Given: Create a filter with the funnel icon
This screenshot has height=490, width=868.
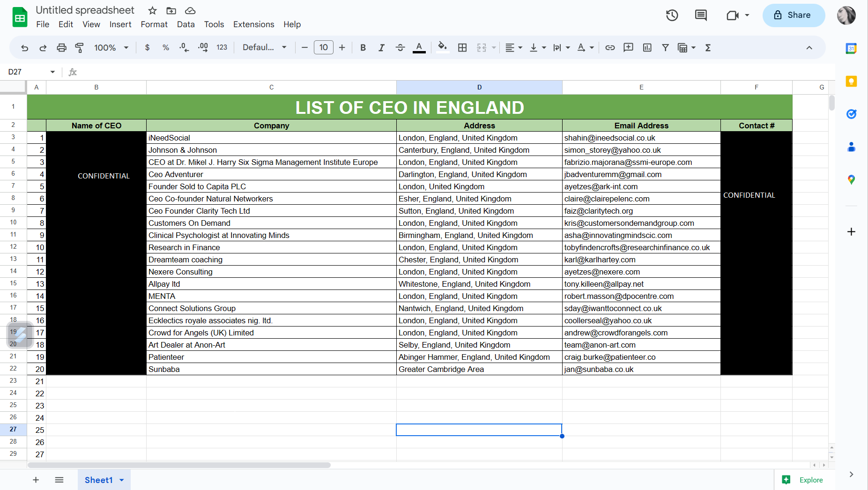Looking at the screenshot, I should coord(665,48).
